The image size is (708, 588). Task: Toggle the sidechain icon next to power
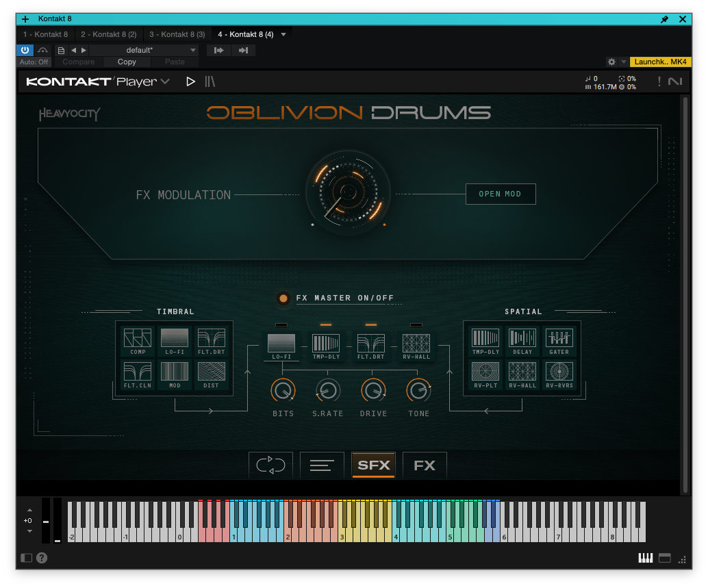pyautogui.click(x=43, y=50)
